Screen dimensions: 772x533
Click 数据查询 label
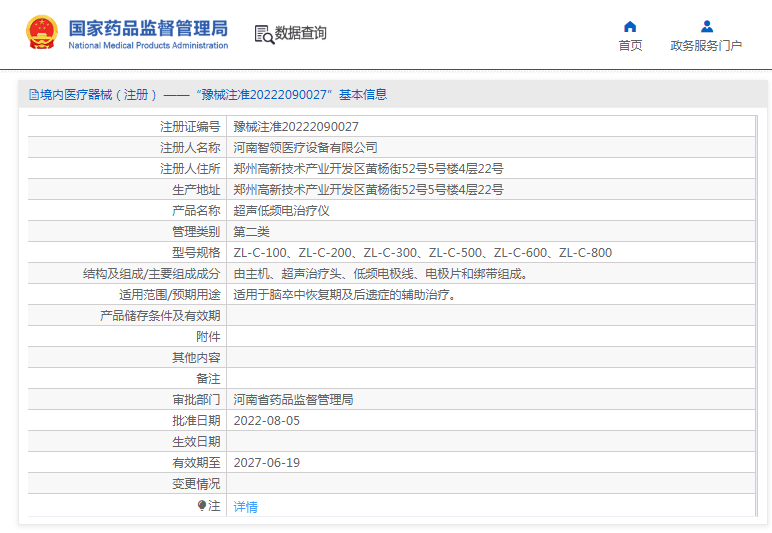coord(300,33)
